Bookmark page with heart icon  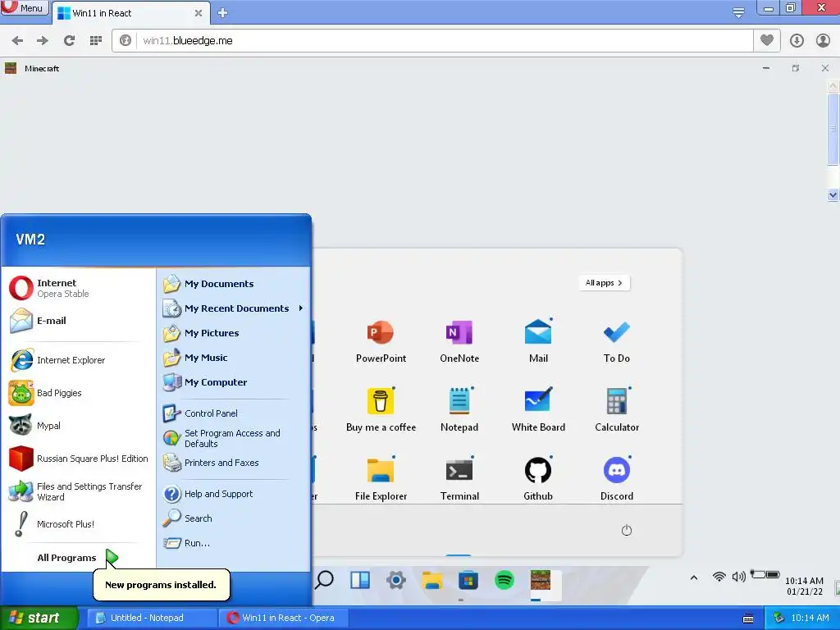point(767,40)
